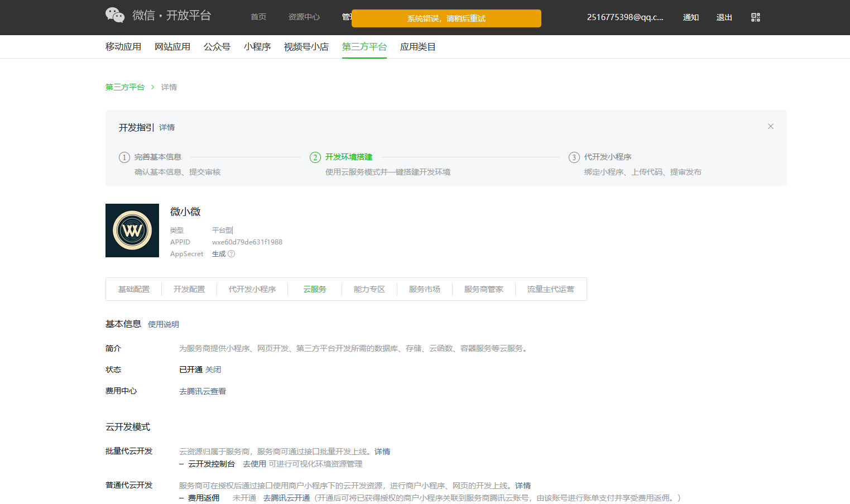Open the QR code icon in header
The height and width of the screenshot is (504, 850).
pos(756,17)
